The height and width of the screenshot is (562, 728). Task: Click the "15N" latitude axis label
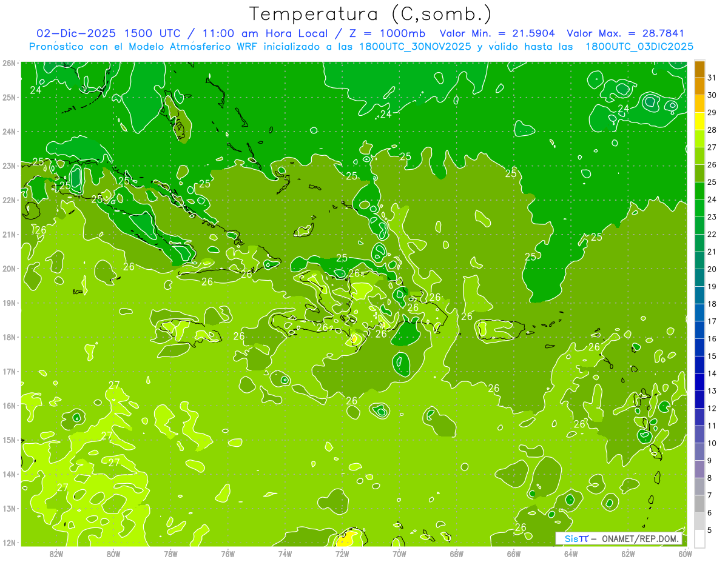[x=9, y=440]
